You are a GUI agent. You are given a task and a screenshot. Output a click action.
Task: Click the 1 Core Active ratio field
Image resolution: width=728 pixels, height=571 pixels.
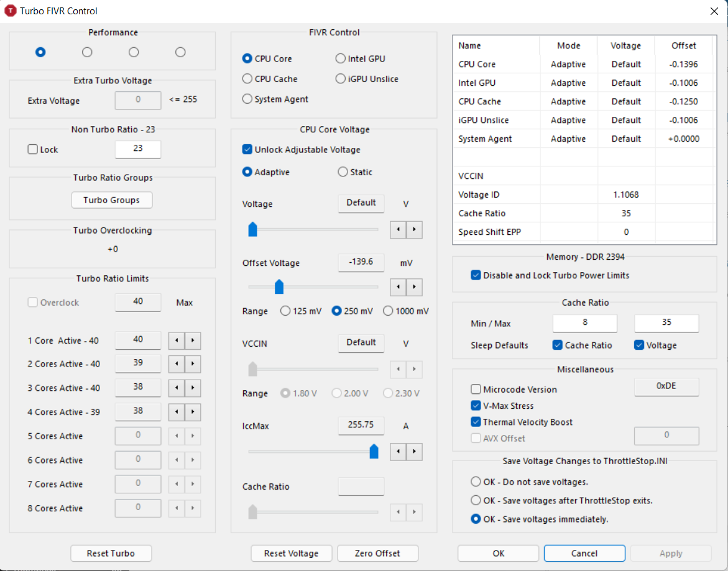click(138, 340)
